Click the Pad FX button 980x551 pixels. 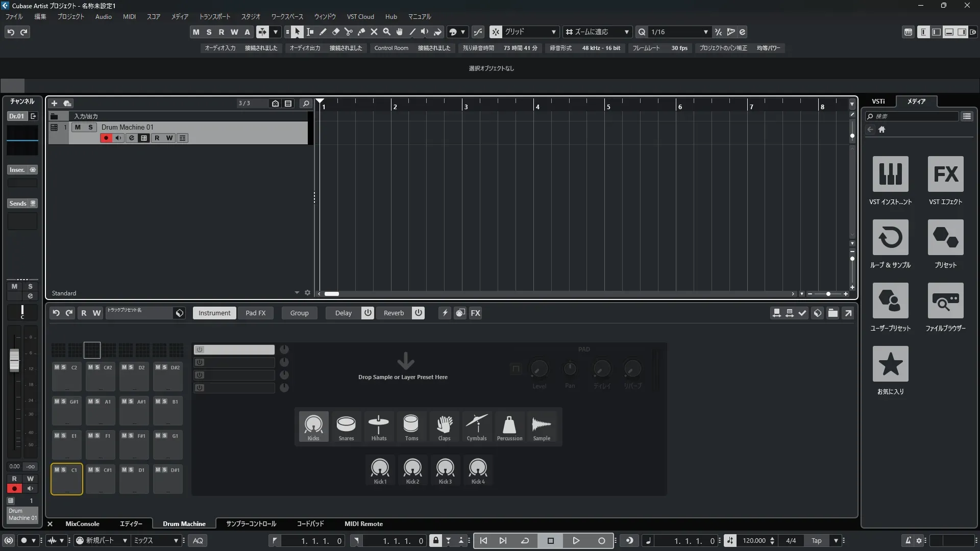255,313
